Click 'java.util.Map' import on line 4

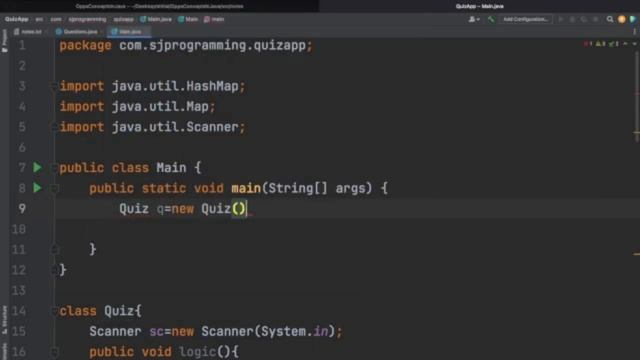pos(160,107)
